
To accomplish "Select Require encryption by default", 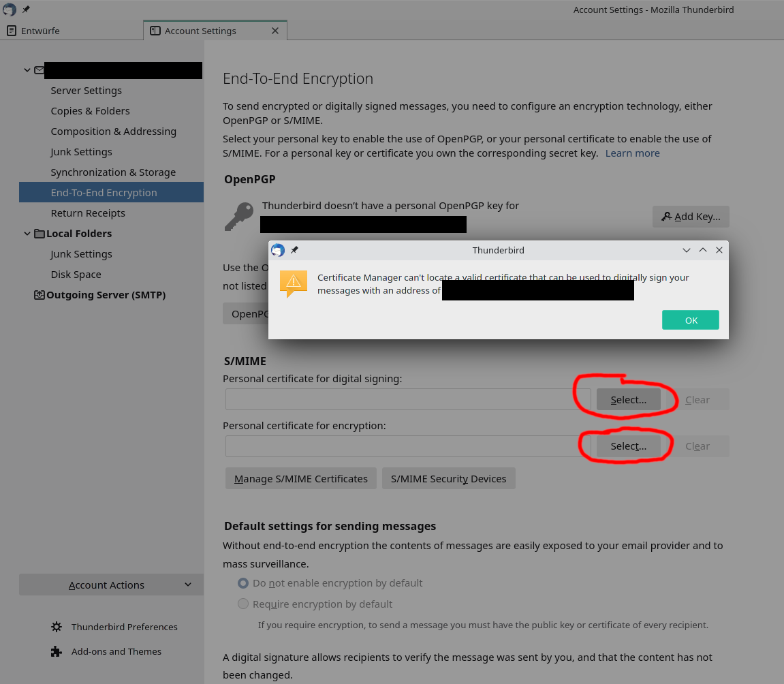I will (x=243, y=604).
